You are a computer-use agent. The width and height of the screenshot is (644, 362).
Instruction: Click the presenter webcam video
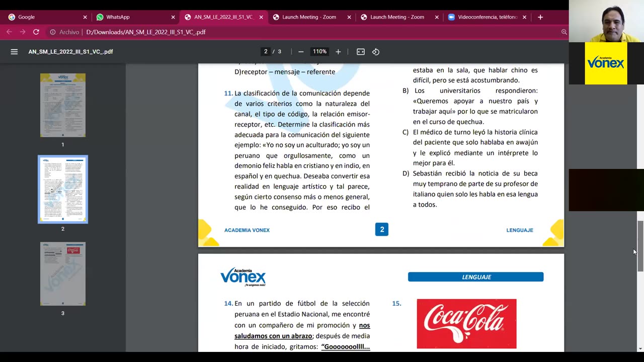pyautogui.click(x=606, y=21)
